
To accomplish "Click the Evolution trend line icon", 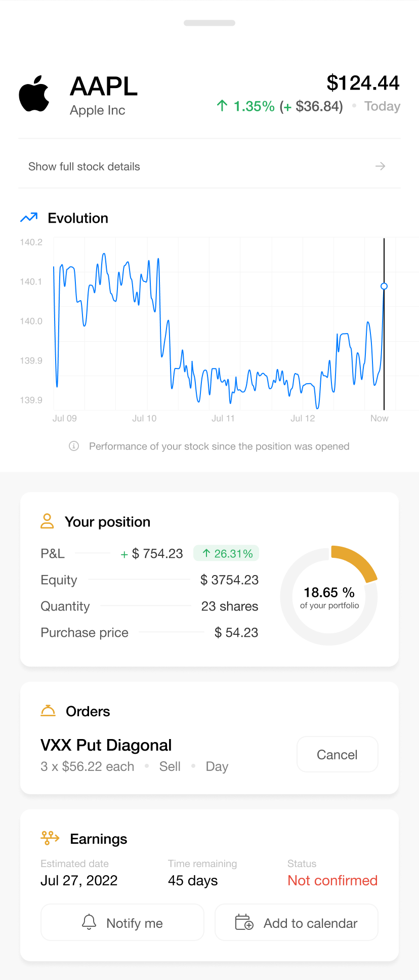I will pyautogui.click(x=29, y=218).
